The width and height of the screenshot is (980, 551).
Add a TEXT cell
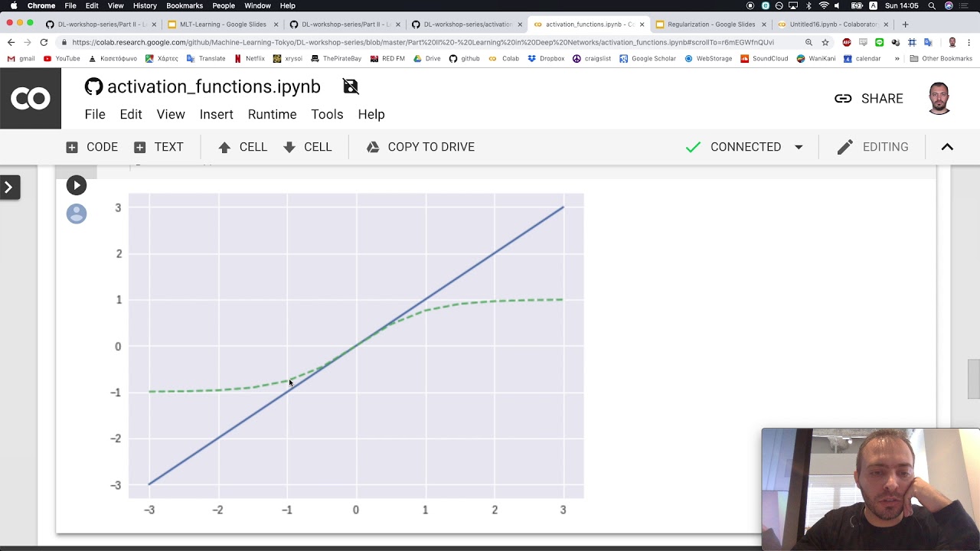tap(158, 147)
